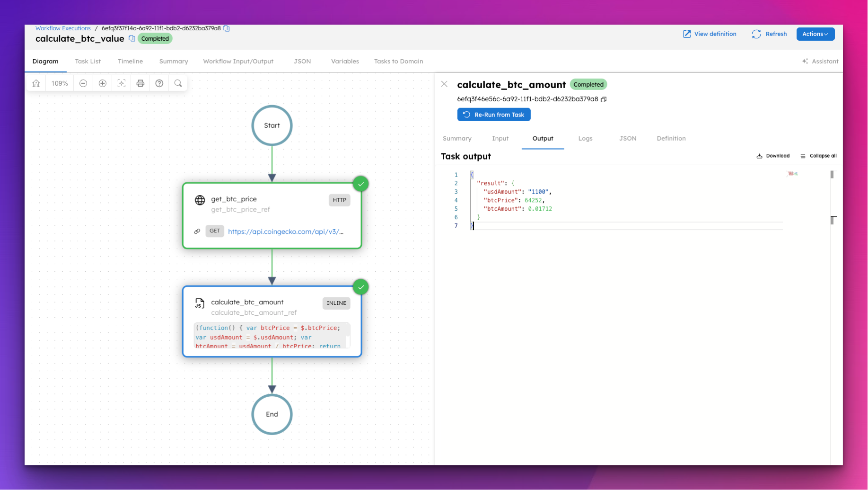
Task: Zoom out the diagram with minus icon
Action: pyautogui.click(x=83, y=83)
